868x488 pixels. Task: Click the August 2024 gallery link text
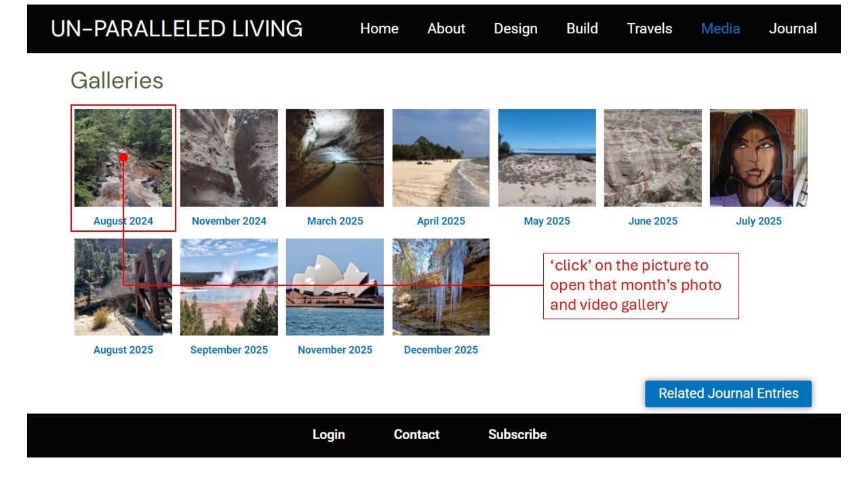point(123,220)
